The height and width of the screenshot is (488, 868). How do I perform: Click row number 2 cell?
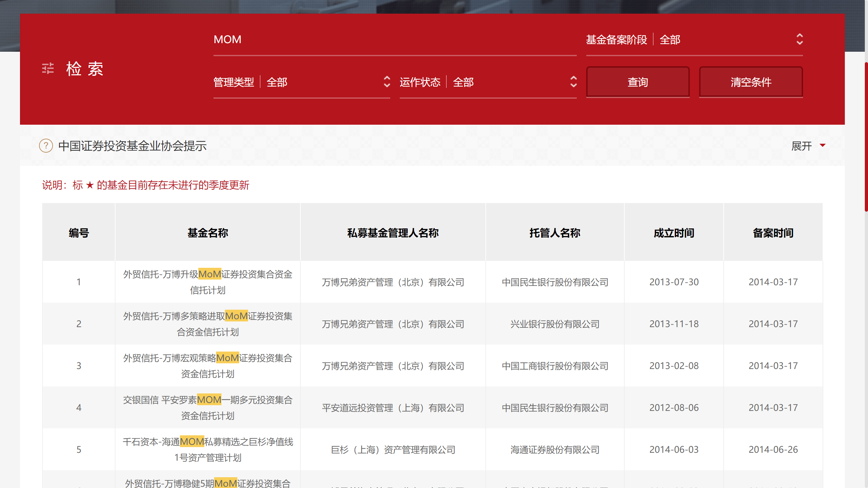click(x=78, y=324)
